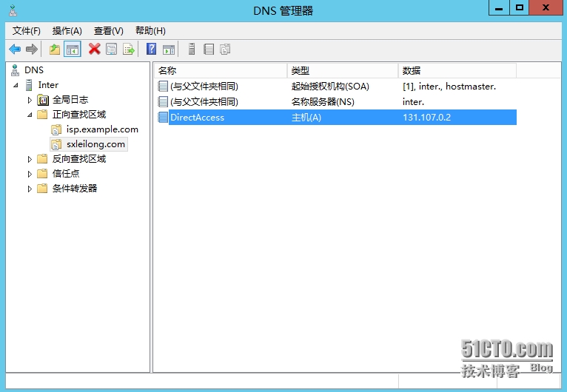The image size is (567, 392).
Task: Select the Inter server label
Action: coord(48,85)
